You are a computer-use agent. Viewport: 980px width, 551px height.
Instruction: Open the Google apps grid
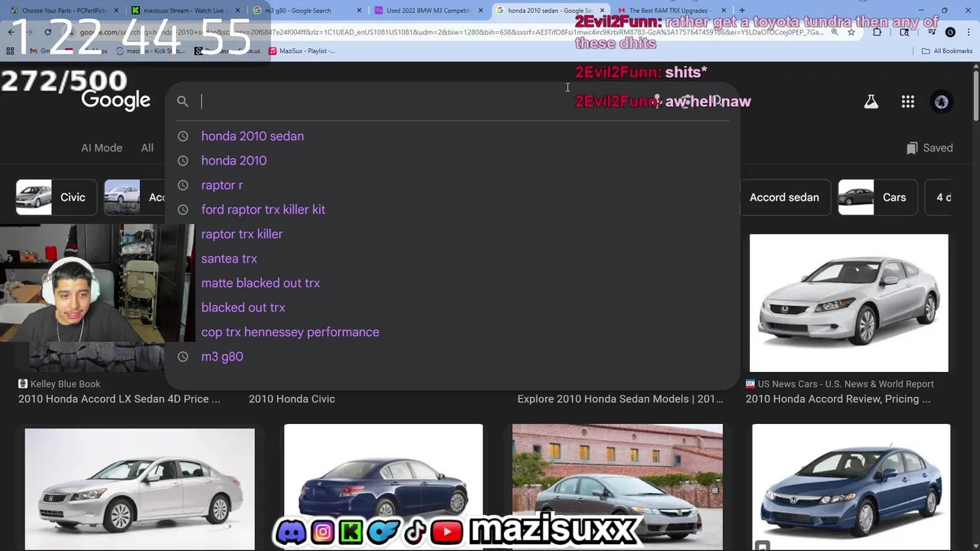coord(908,102)
